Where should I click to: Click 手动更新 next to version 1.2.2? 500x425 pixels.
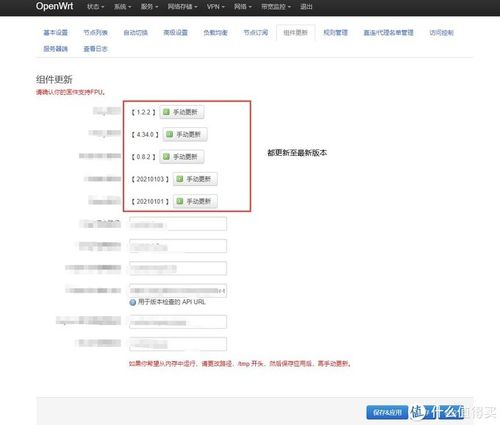pyautogui.click(x=182, y=112)
